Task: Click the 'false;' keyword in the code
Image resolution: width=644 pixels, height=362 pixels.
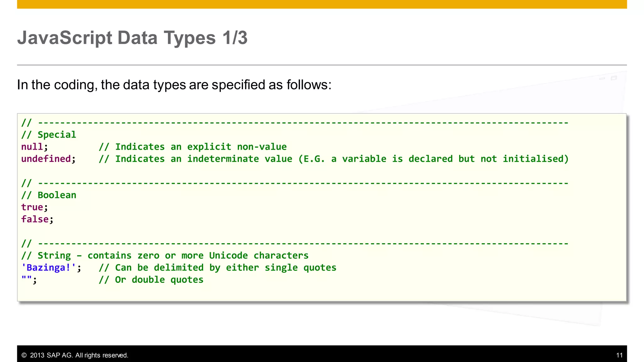Action: pyautogui.click(x=37, y=219)
